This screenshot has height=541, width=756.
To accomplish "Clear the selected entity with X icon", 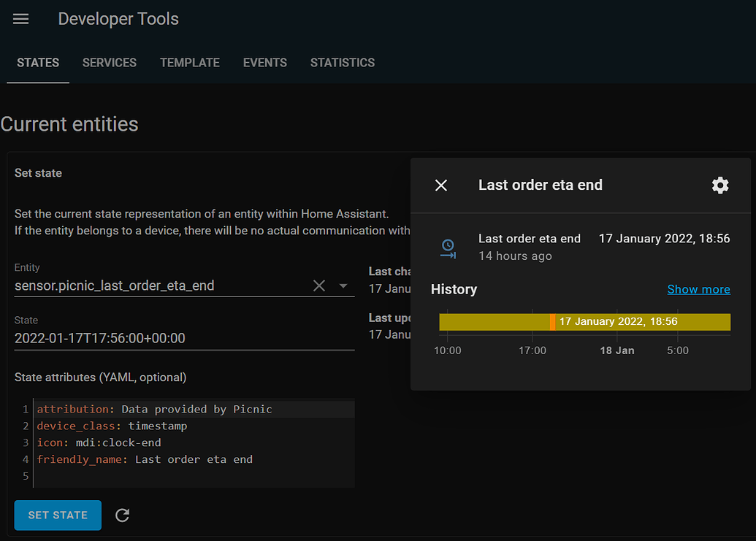I will (319, 286).
